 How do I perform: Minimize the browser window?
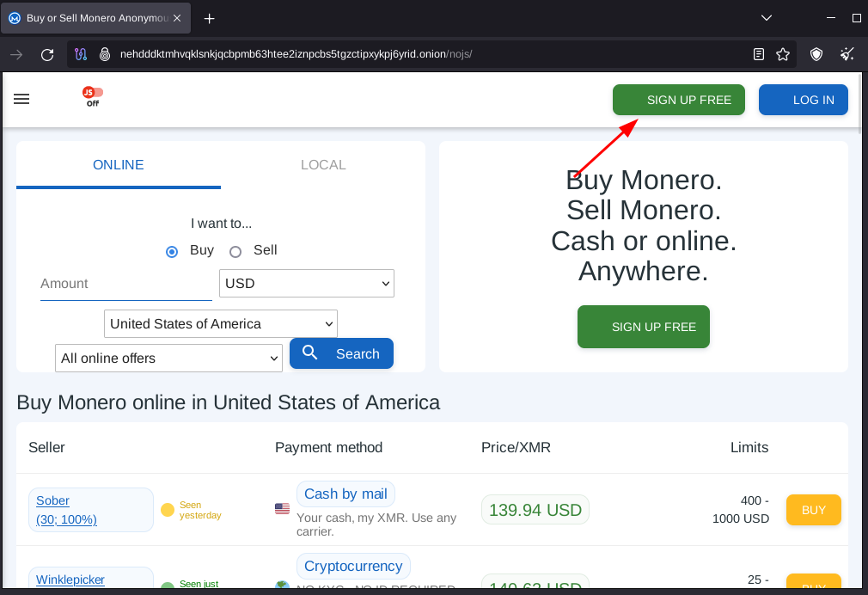pos(831,18)
